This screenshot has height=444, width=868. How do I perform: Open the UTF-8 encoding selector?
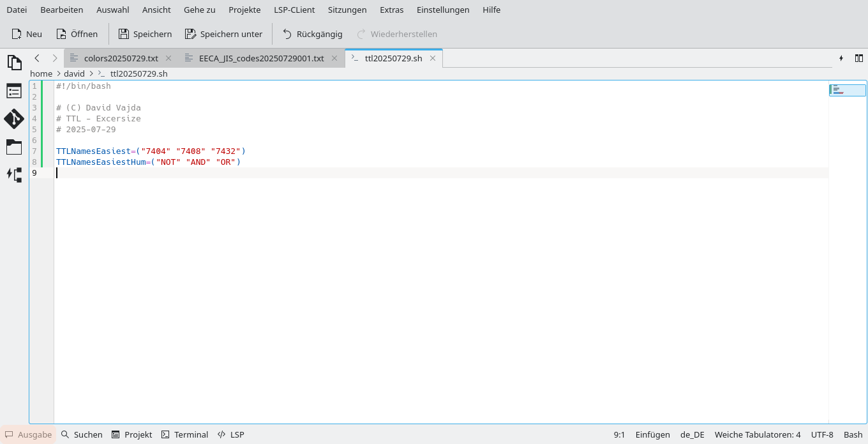[x=822, y=434]
